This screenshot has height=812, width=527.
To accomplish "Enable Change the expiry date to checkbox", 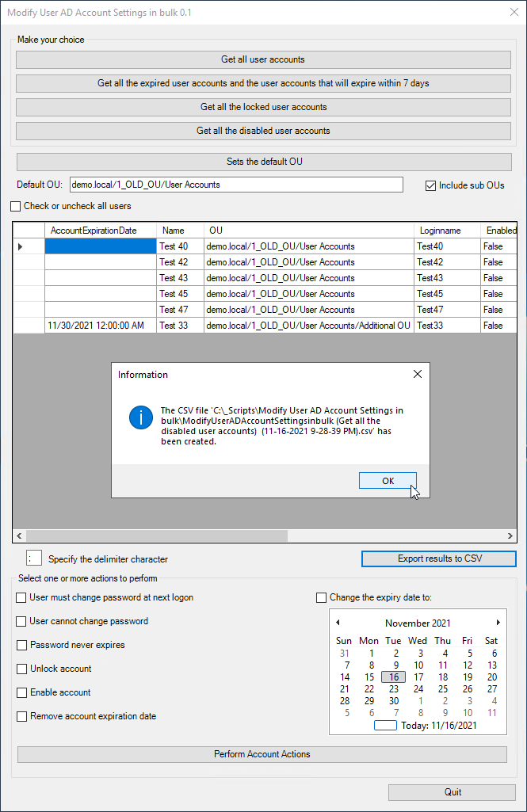I will [322, 597].
